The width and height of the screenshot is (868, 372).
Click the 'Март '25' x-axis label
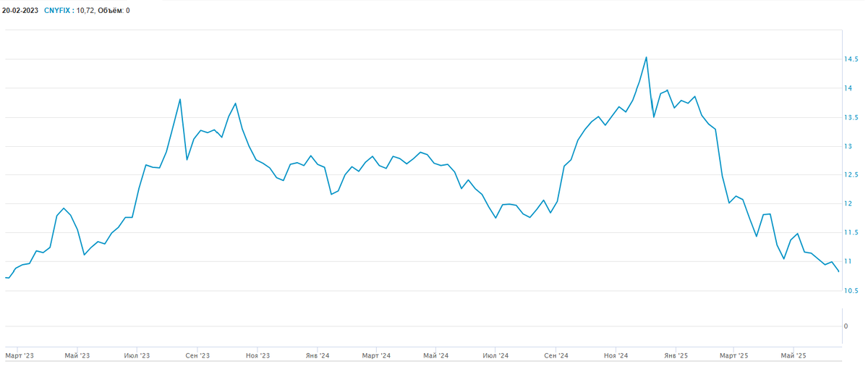pyautogui.click(x=733, y=355)
